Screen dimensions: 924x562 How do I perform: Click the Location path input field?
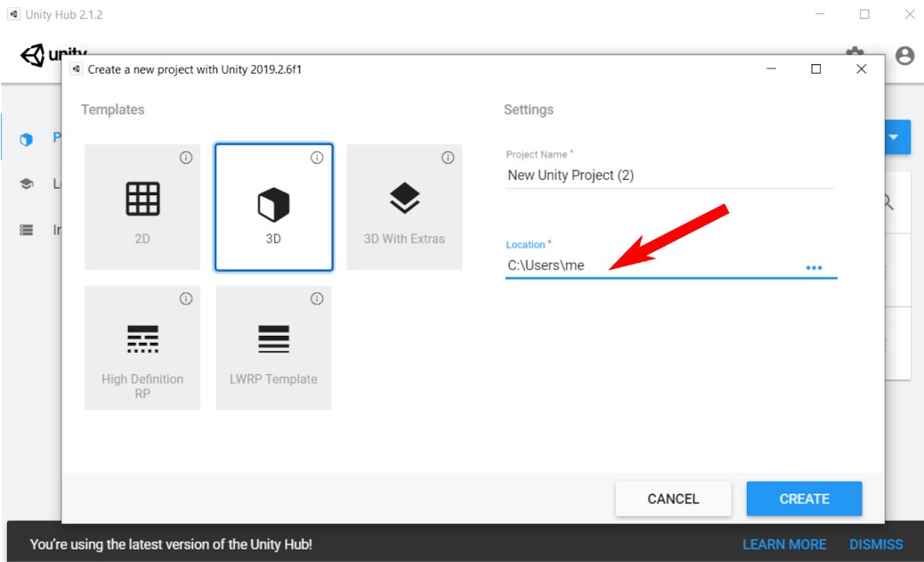[x=650, y=265]
